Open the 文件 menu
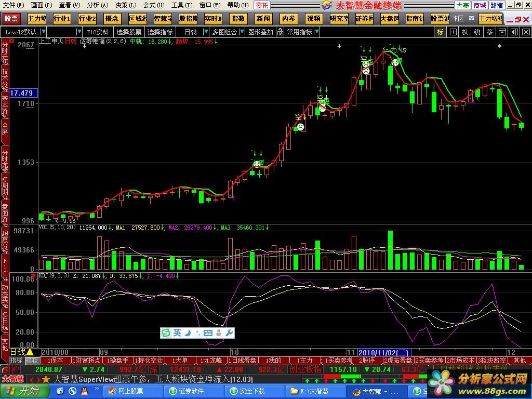 13,5
